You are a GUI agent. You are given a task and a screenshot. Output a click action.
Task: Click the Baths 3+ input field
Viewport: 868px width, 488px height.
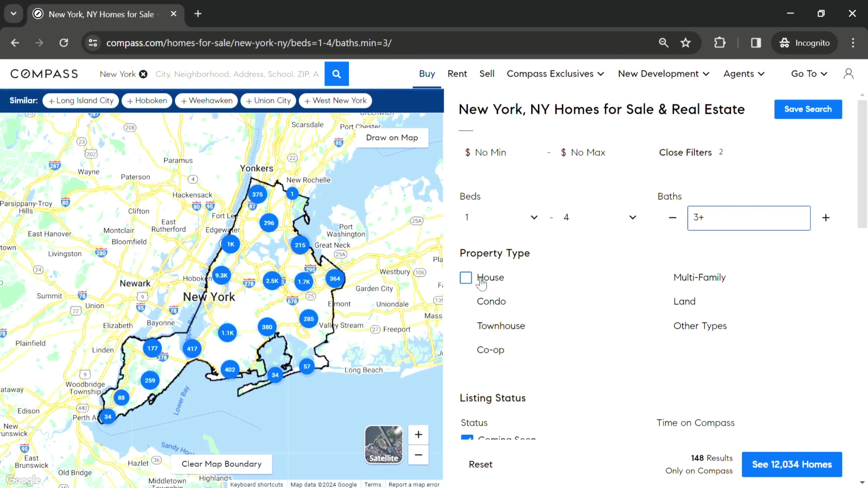[749, 218]
